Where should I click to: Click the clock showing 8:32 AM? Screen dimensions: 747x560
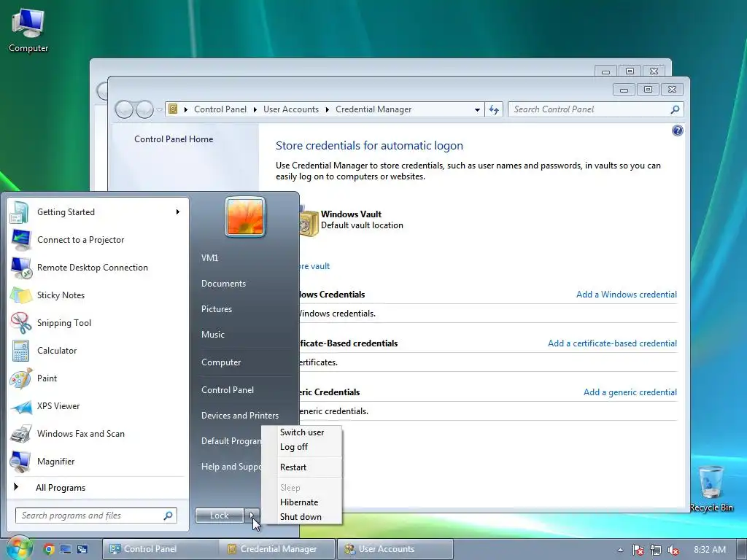pyautogui.click(x=710, y=550)
